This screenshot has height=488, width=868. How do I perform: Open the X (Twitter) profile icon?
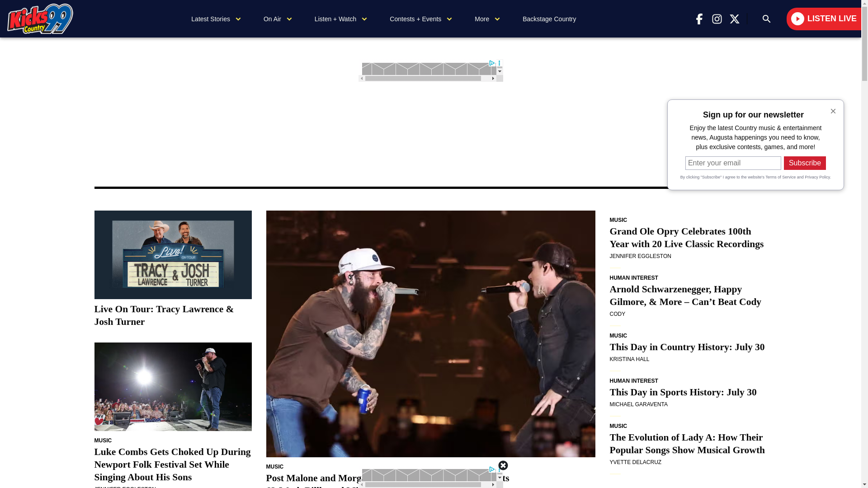coord(734,19)
